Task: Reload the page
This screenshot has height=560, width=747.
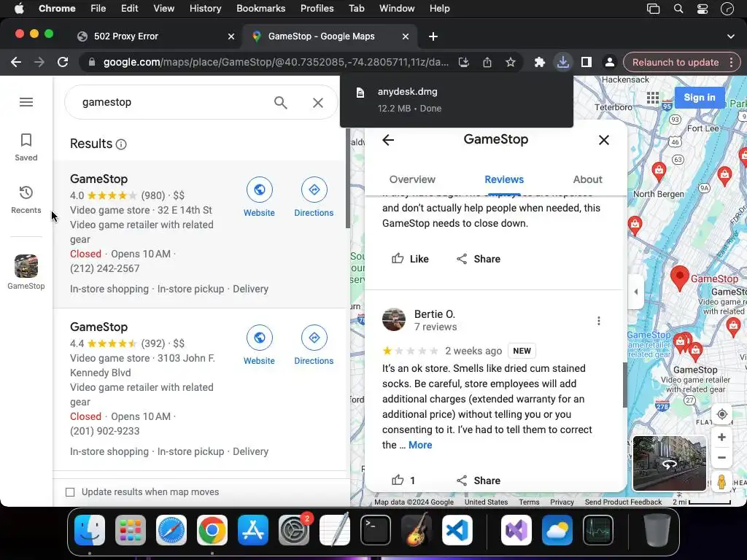Action: 63,63
